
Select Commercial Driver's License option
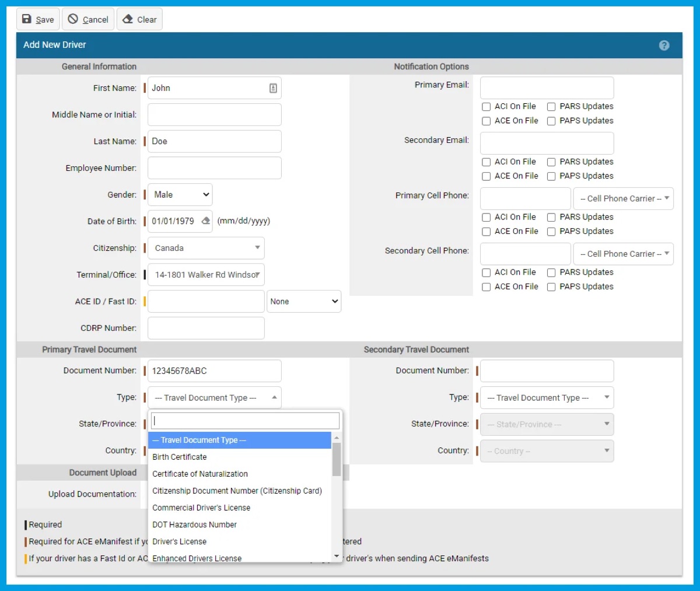pos(240,508)
